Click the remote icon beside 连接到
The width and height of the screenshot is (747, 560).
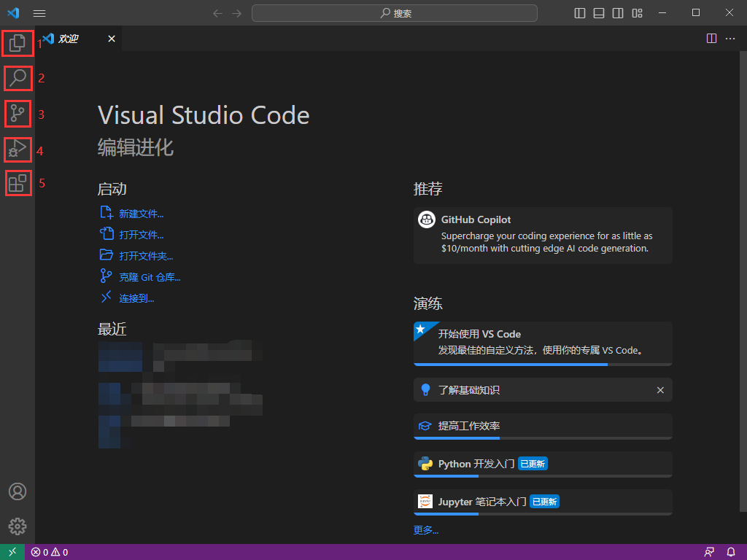tap(106, 297)
